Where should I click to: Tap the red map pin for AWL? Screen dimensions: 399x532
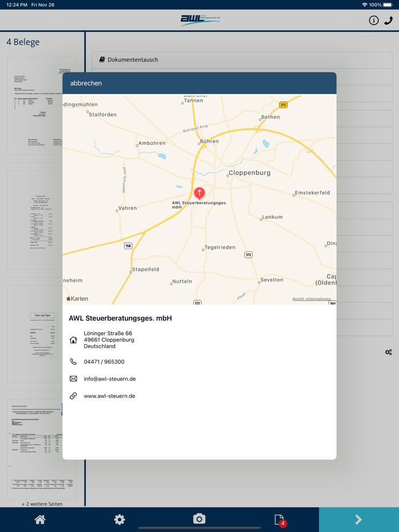click(199, 193)
